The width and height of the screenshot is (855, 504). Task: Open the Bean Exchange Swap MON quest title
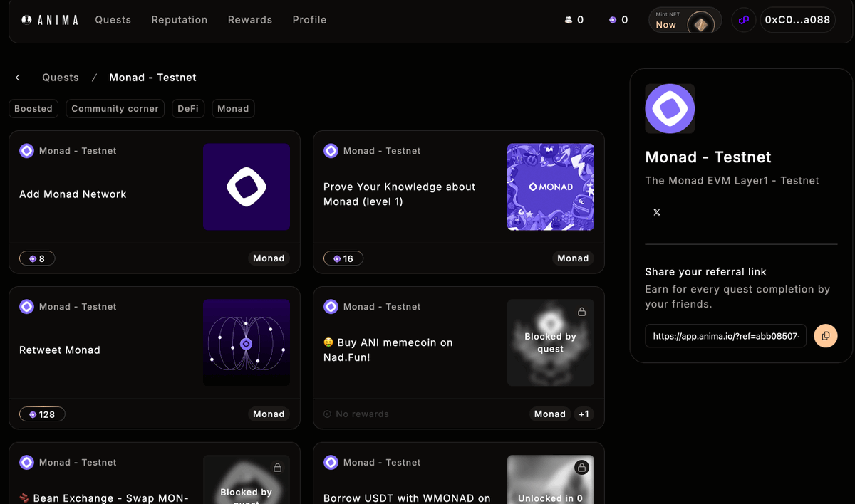(104, 498)
